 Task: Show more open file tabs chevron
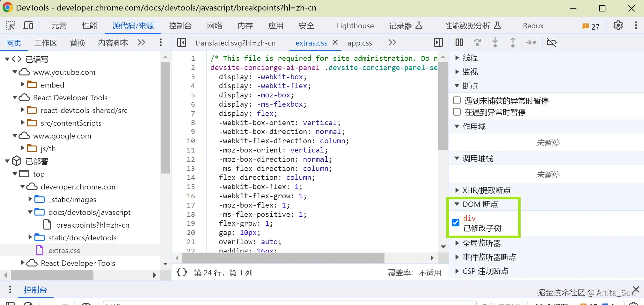click(392, 42)
